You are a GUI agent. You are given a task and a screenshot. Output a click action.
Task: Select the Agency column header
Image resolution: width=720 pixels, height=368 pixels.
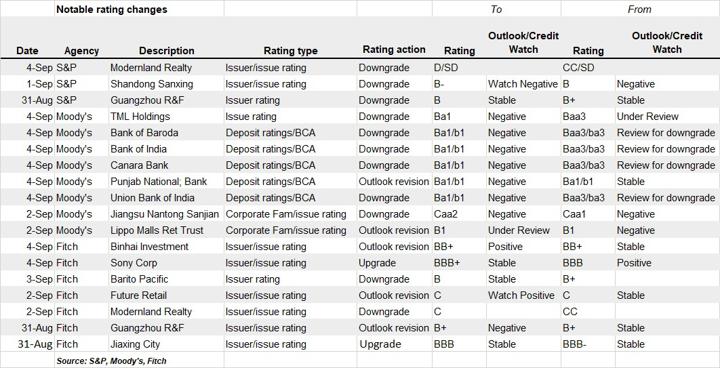[81, 51]
